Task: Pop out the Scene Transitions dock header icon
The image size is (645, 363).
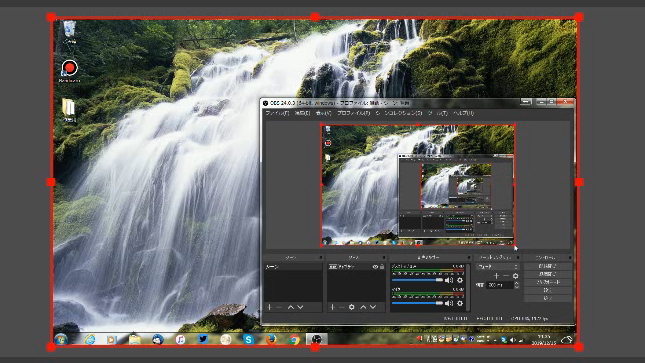Action: click(518, 258)
